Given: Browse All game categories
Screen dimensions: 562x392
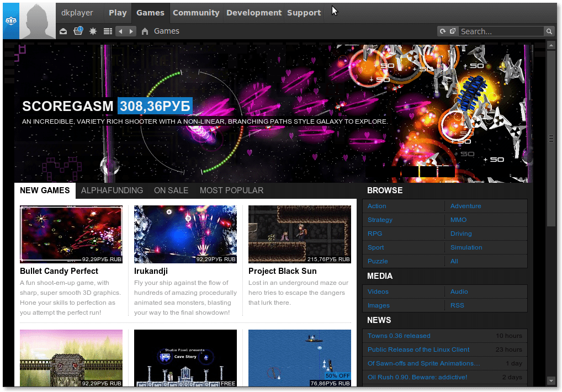Looking at the screenshot, I should click(454, 261).
